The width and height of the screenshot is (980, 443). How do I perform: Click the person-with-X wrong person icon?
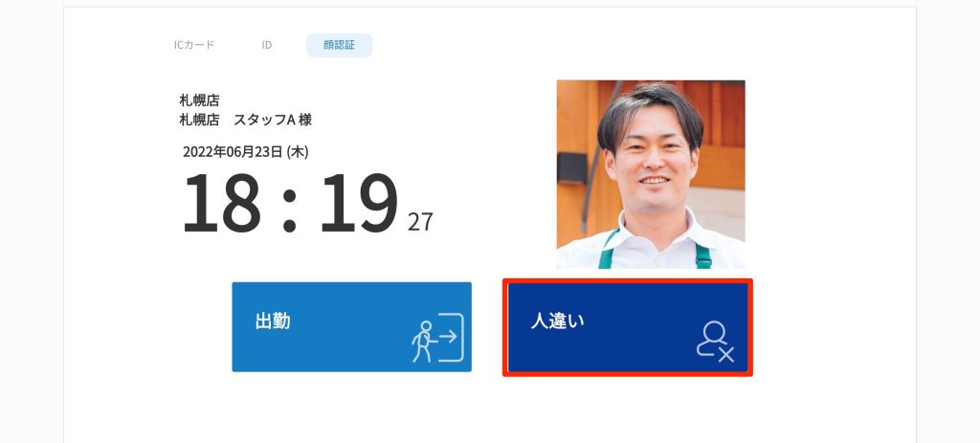(715, 342)
